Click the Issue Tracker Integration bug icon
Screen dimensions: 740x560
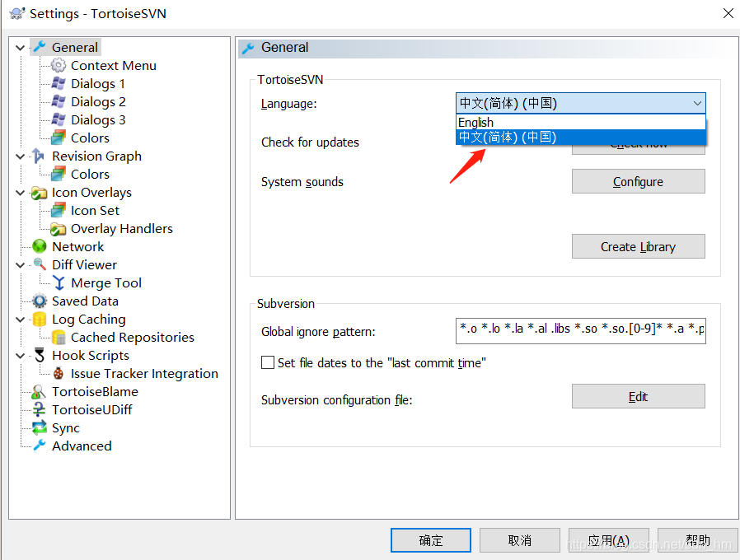(58, 374)
